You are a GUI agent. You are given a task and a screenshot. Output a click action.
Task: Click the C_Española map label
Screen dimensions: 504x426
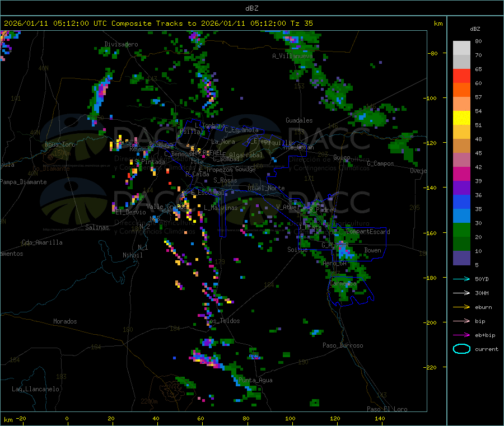coord(241,130)
